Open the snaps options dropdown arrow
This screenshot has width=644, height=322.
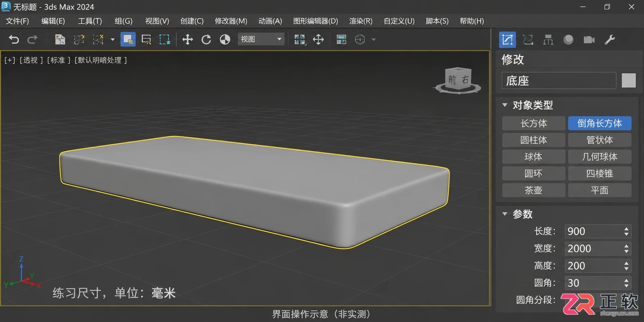373,39
